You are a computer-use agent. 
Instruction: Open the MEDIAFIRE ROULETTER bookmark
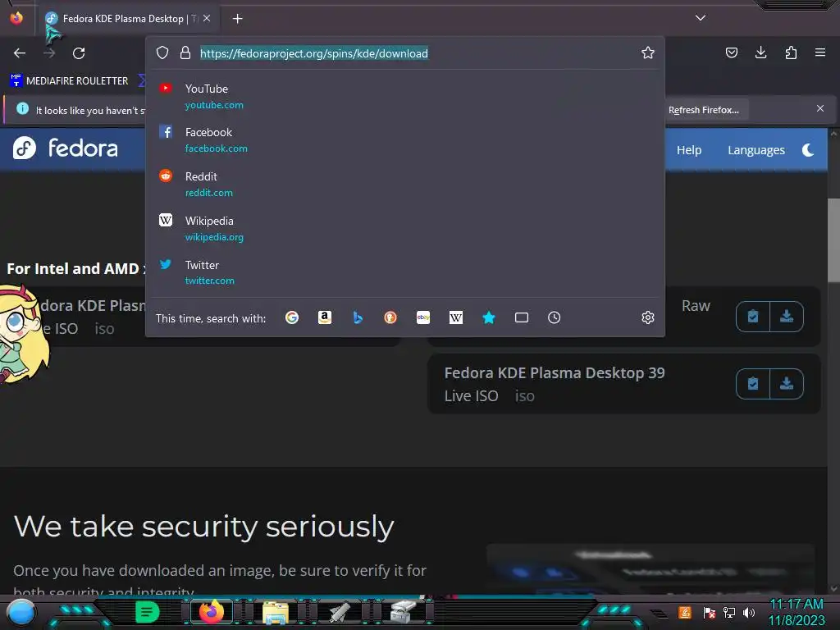pyautogui.click(x=70, y=81)
